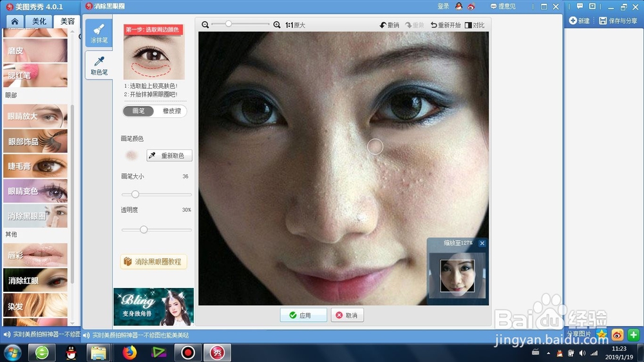Switch to 橡皮擦 eraser mode
Screen dimensions: 644x362
[x=172, y=111]
